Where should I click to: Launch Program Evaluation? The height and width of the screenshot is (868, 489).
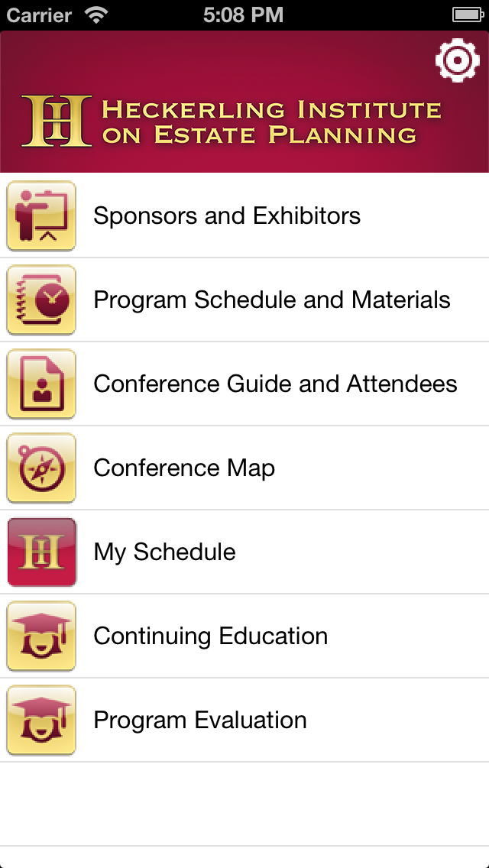pos(244,721)
